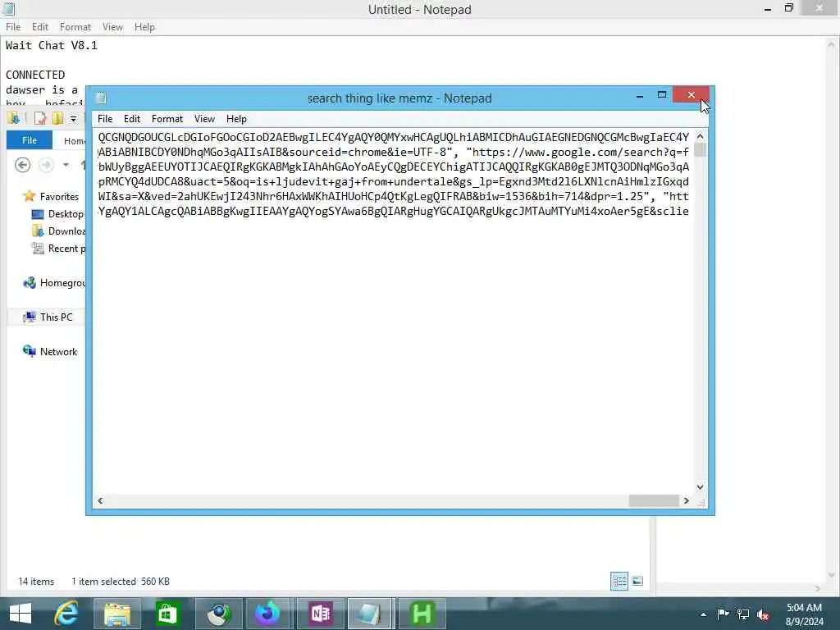840x630 pixels.
Task: Click '1 item selected 560 KB' status text
Action: pyautogui.click(x=121, y=582)
